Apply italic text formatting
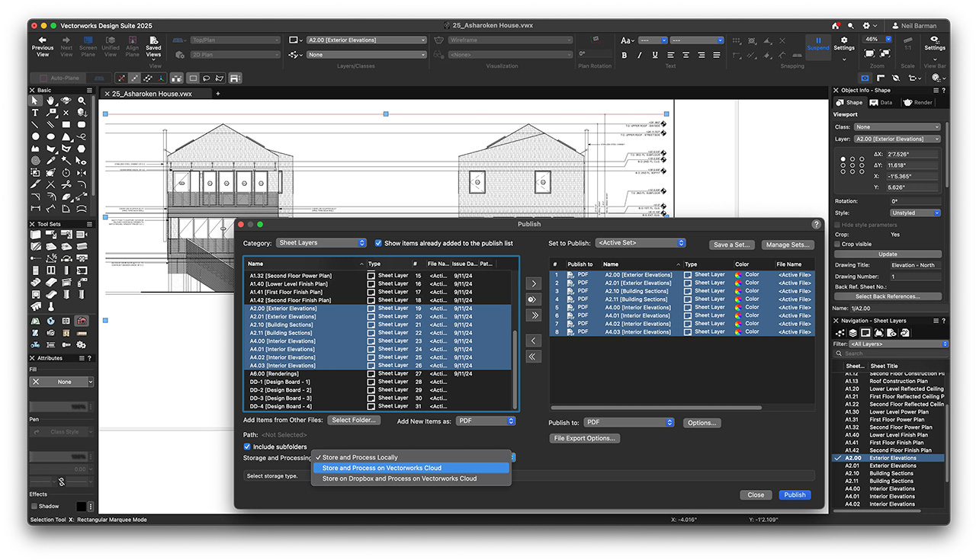This screenshot has width=976, height=560. coord(639,55)
